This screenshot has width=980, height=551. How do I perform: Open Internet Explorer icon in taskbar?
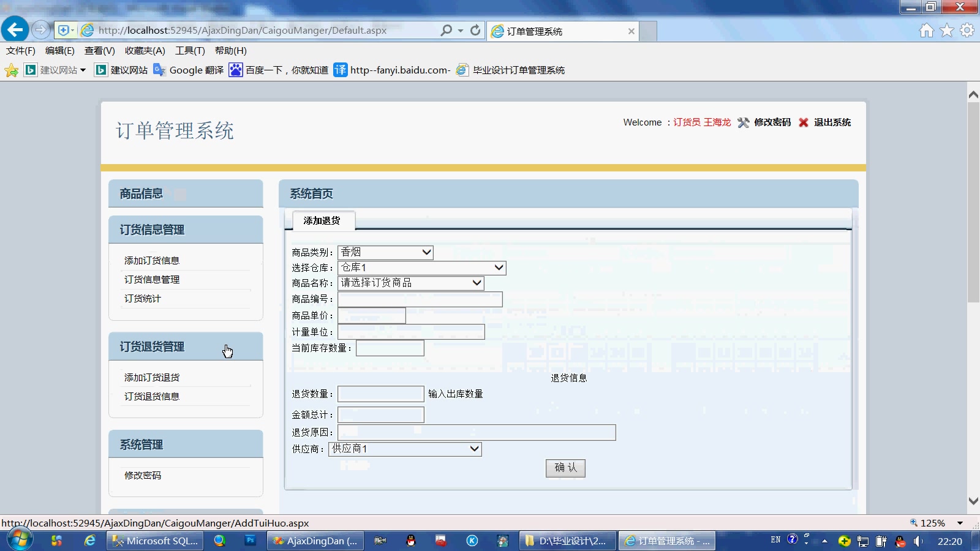(x=89, y=541)
